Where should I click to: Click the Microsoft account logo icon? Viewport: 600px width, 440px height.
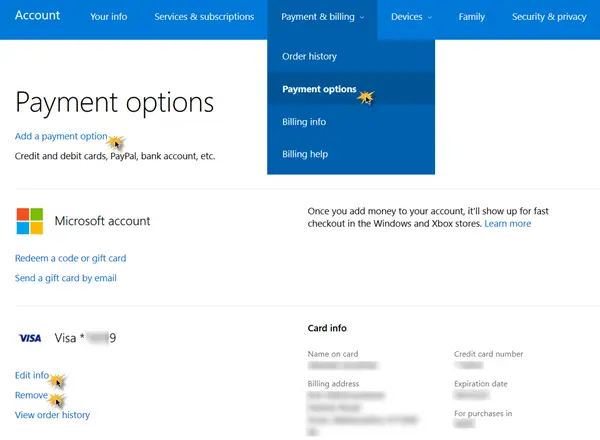(x=30, y=222)
